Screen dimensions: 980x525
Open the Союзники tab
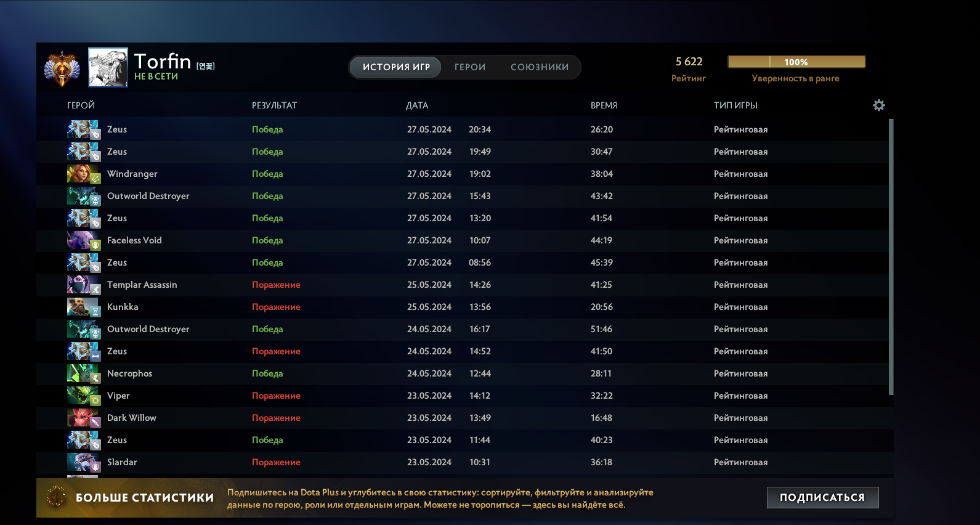(x=540, y=67)
